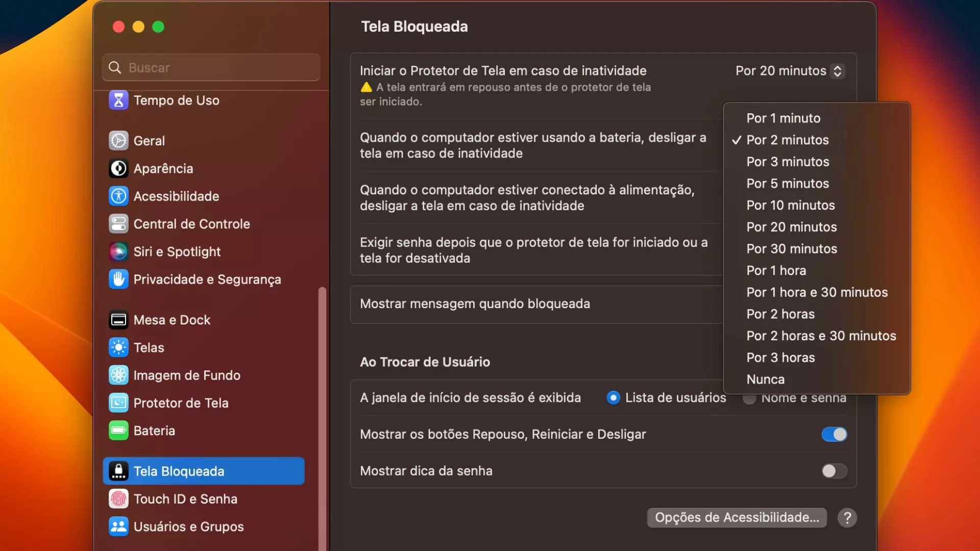Disable Mostrar os botões Repouso, Reiniciar e Desligar
Screen dimensions: 980x551
point(834,434)
